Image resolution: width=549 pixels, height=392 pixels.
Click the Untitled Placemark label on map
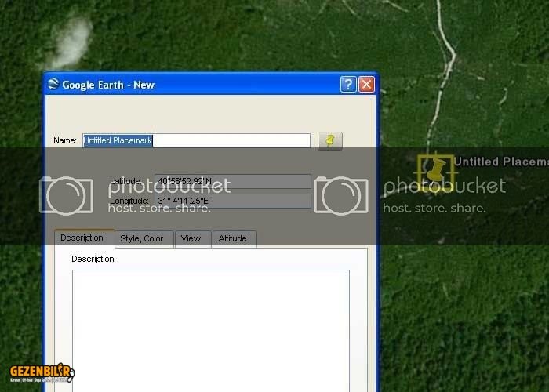(x=501, y=162)
